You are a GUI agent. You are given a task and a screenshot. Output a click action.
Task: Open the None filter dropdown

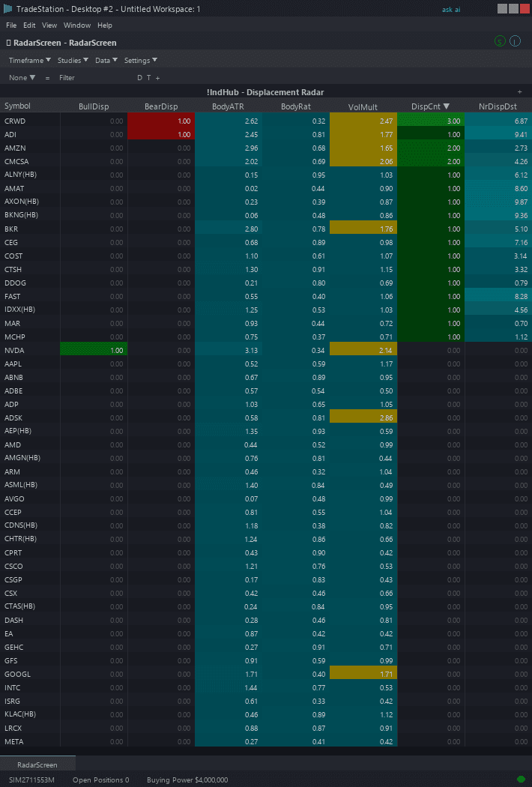tap(22, 78)
